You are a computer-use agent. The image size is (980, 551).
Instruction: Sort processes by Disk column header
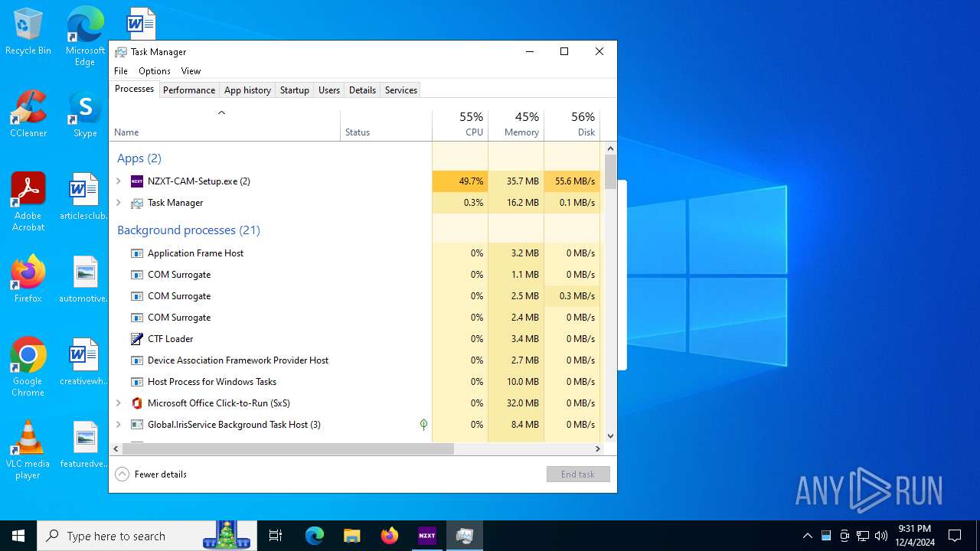point(572,125)
